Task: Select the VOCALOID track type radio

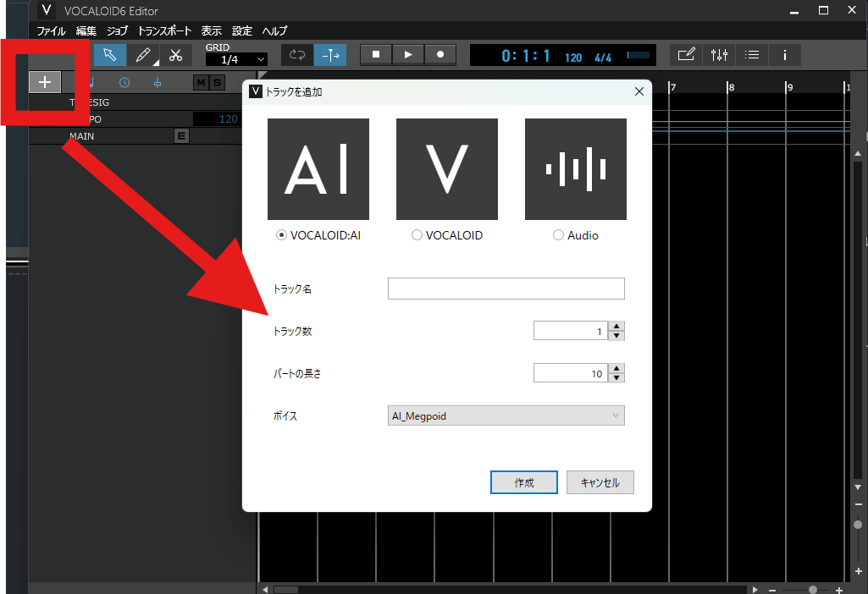Action: point(417,235)
